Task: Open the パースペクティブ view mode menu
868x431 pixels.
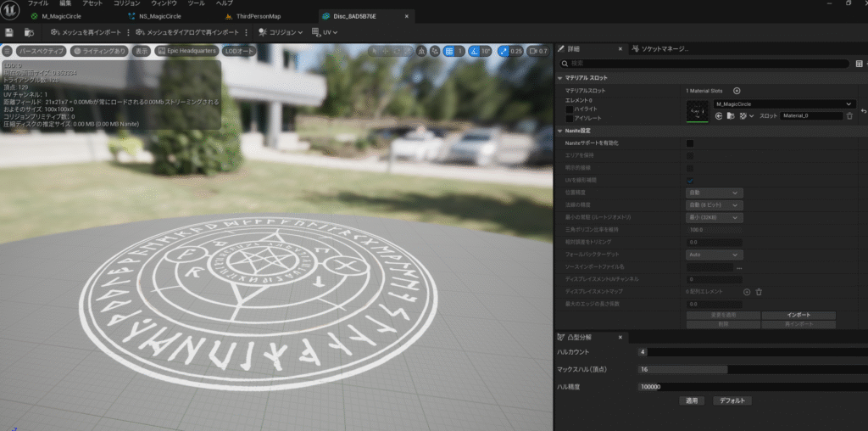Action: click(x=41, y=51)
